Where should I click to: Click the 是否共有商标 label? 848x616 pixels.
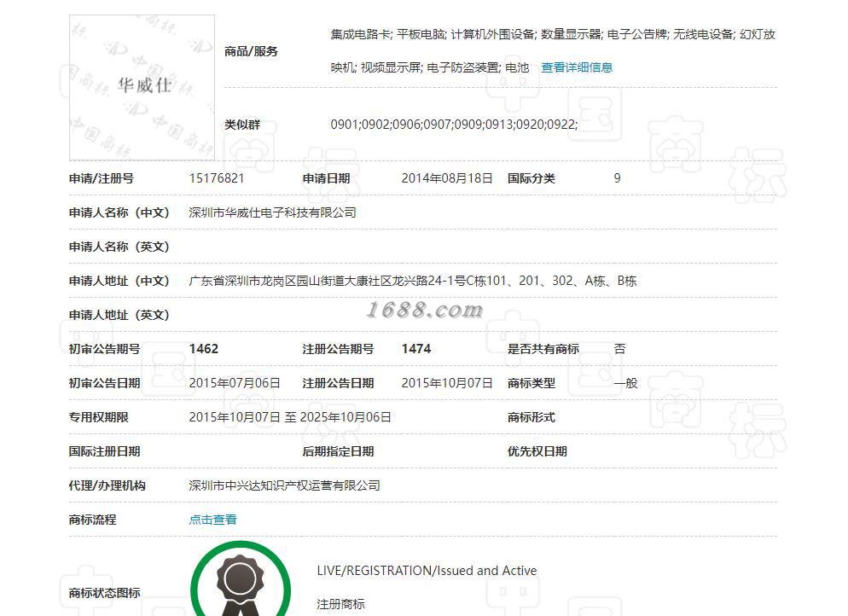point(543,349)
